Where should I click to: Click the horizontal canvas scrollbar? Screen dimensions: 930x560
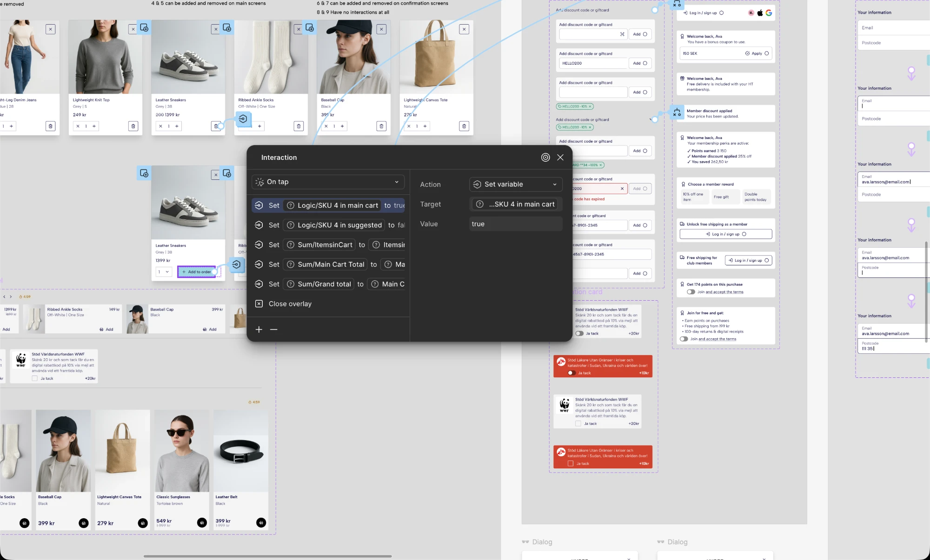267,556
